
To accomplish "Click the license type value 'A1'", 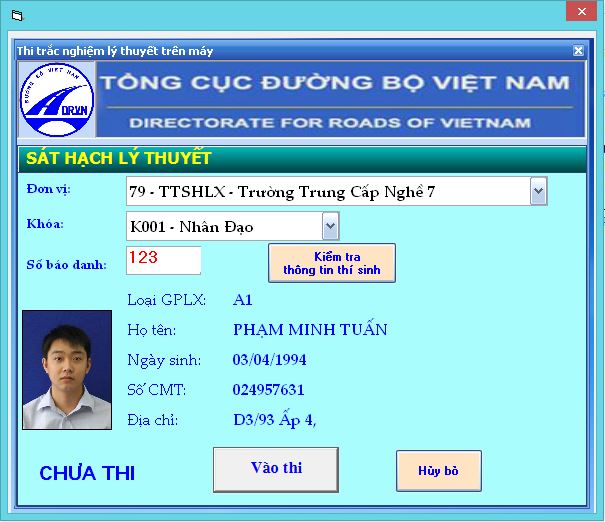I will pyautogui.click(x=243, y=300).
